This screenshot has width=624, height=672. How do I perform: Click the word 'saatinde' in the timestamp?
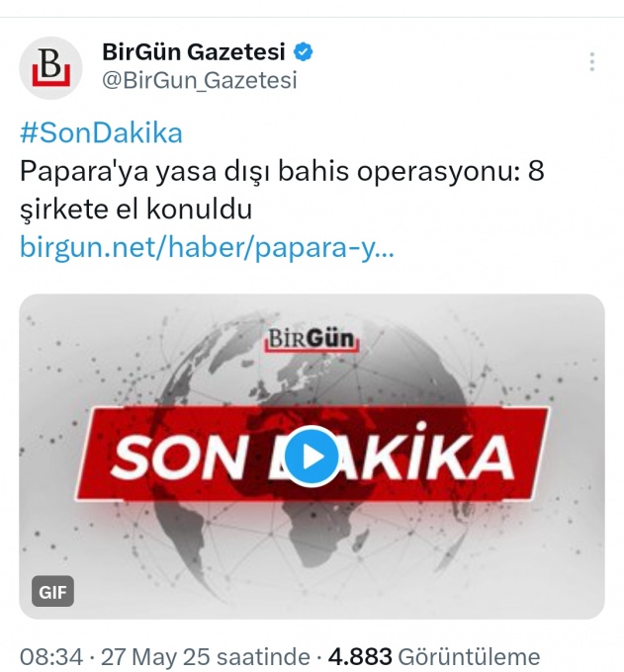coord(263,657)
